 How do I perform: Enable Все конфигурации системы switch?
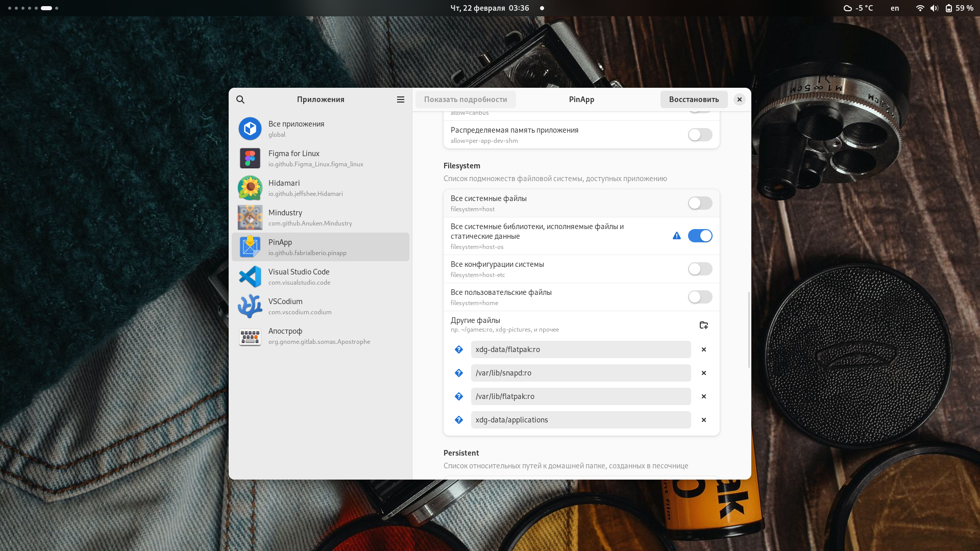pos(700,269)
